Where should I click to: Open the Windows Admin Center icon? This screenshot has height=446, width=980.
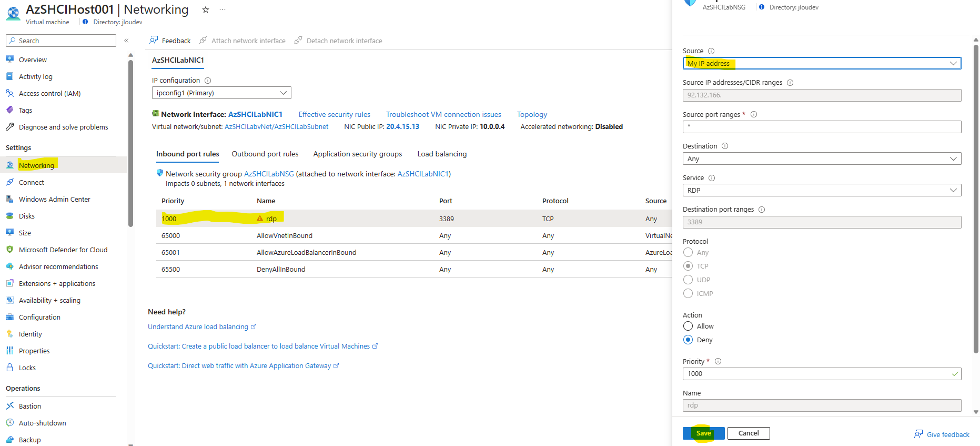pos(9,199)
